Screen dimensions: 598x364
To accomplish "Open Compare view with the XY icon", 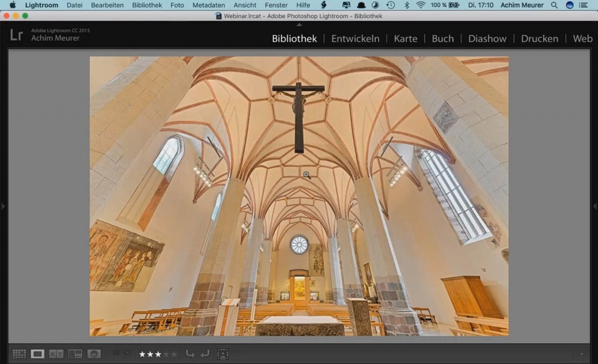I will (x=56, y=354).
